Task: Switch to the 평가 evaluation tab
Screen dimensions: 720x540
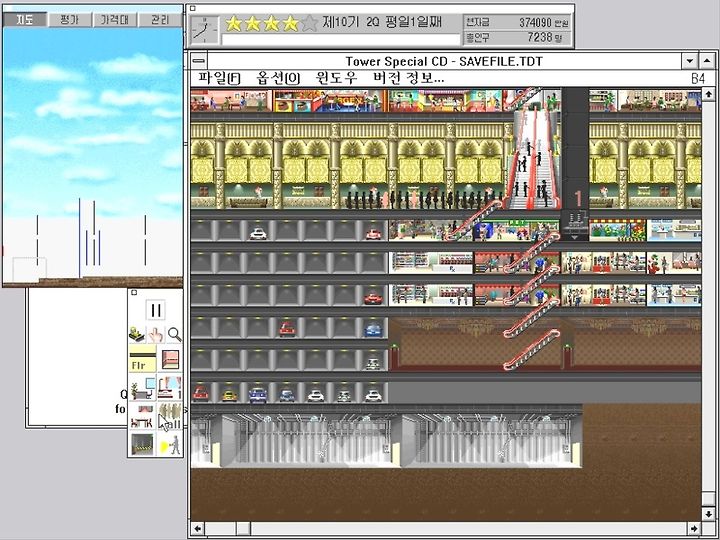Action: click(x=70, y=19)
